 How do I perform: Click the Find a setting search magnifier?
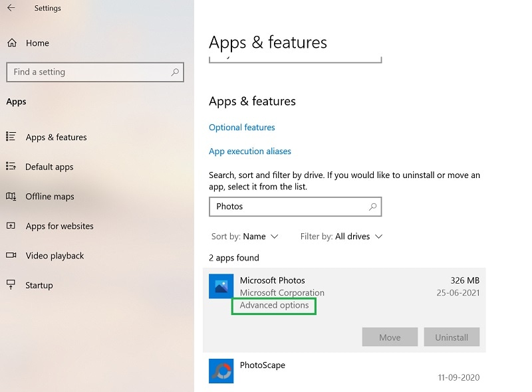coord(175,72)
